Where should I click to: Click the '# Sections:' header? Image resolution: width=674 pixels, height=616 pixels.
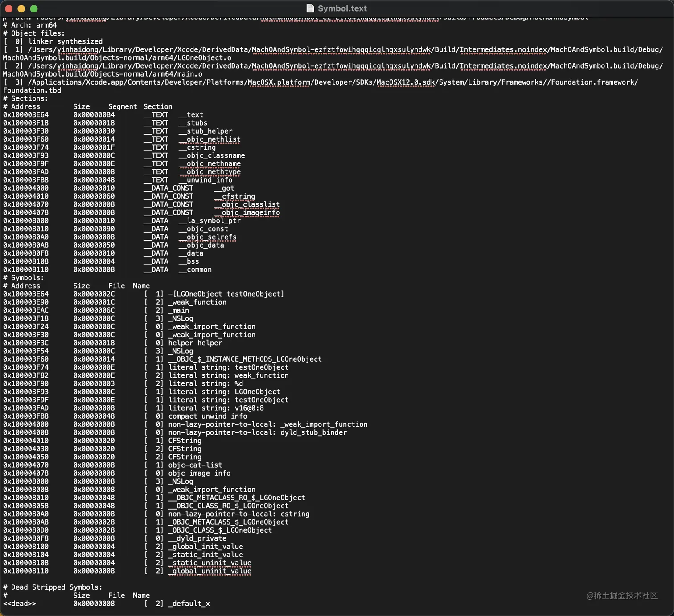25,98
